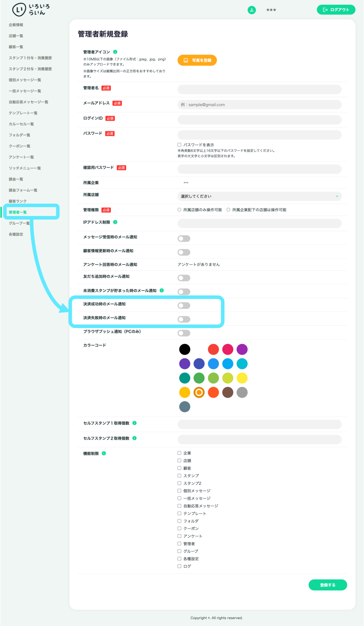Open the 所属店舗 dropdown
This screenshot has height=626, width=364.
(260, 196)
